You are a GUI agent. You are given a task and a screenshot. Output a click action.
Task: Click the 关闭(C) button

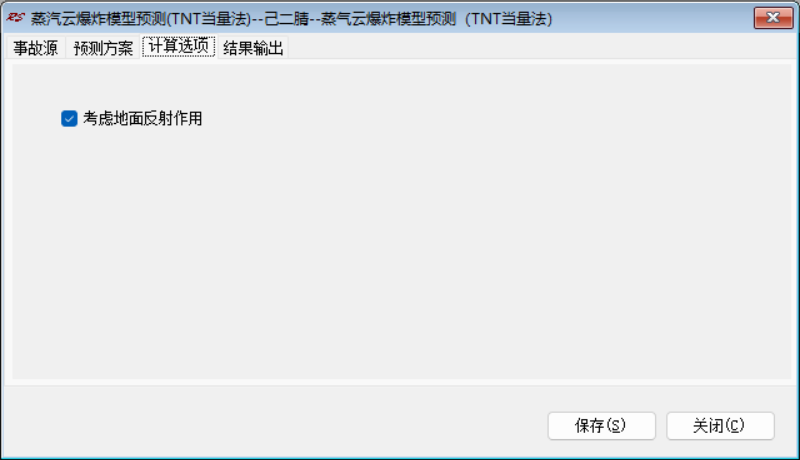720,426
